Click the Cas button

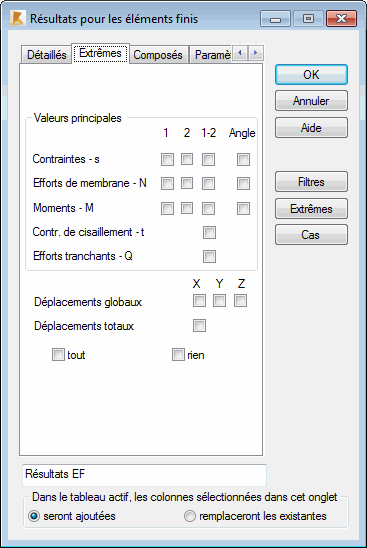311,235
